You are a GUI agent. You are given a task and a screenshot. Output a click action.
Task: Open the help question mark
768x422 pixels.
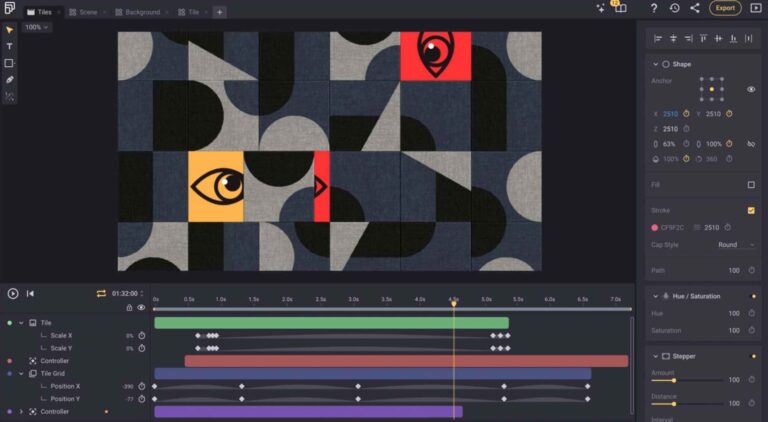tap(654, 8)
